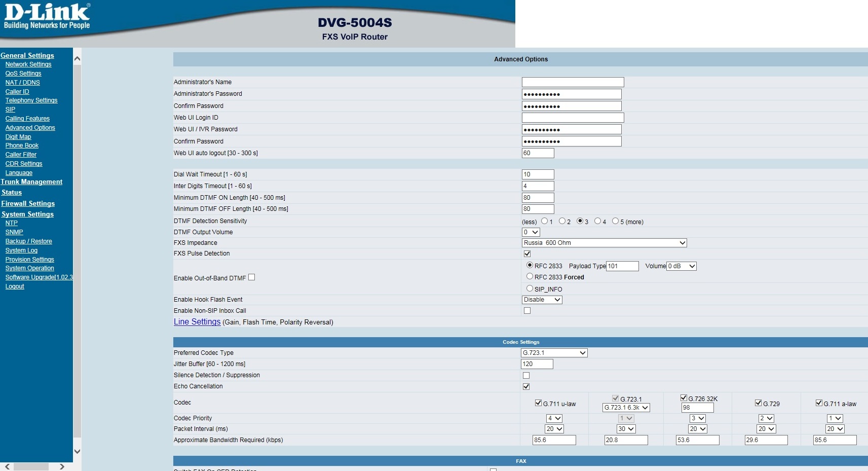The image size is (868, 471).
Task: Select DTMF sensitivity level 5 radio
Action: [615, 221]
